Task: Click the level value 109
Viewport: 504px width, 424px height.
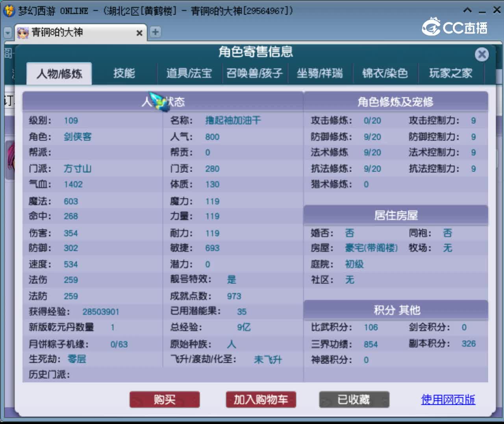Action: tap(71, 121)
